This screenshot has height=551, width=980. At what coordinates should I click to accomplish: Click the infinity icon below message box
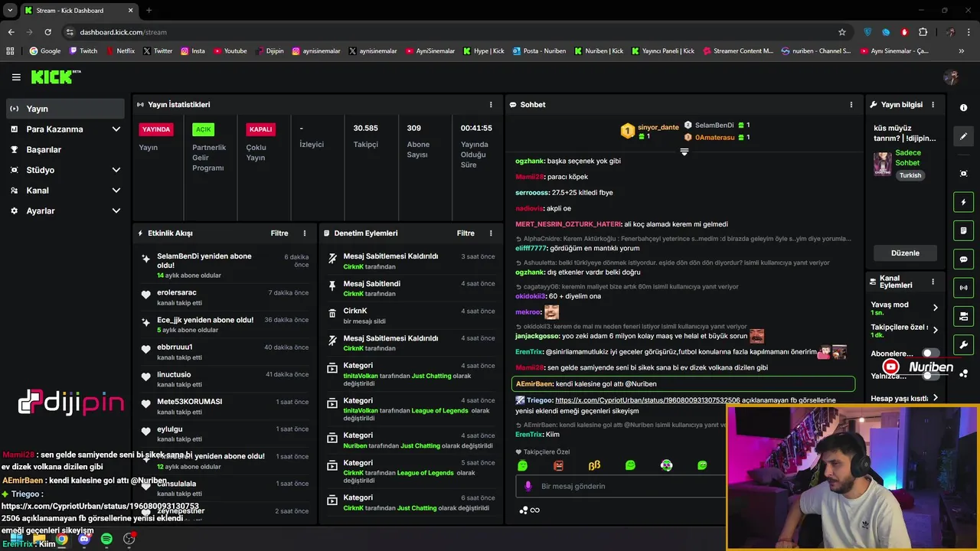pyautogui.click(x=535, y=510)
